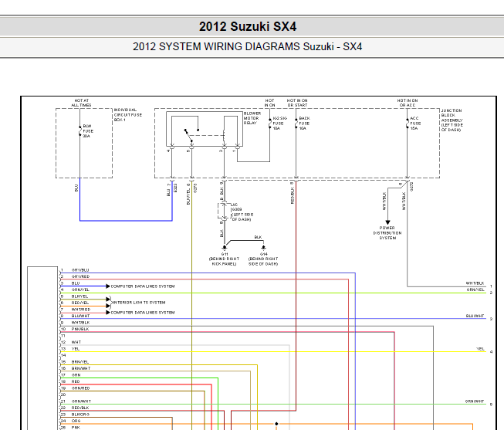Click the 'INDIVIDUAL CIRCUIT FUSE BOX 1' label

click(127, 114)
